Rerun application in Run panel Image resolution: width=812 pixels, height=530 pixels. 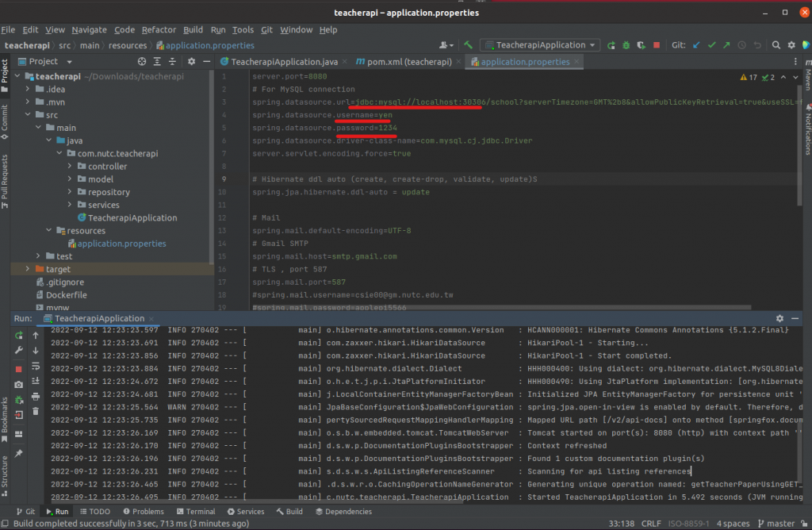point(19,335)
